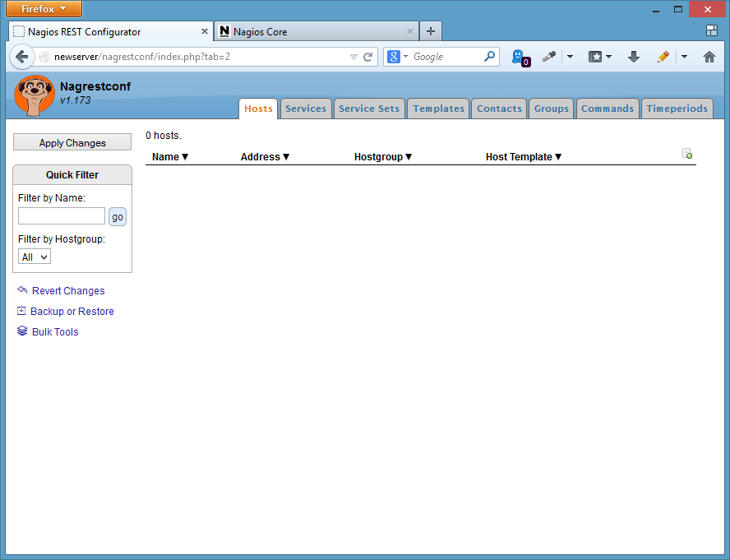Click the Backup or Restore icon

point(21,310)
